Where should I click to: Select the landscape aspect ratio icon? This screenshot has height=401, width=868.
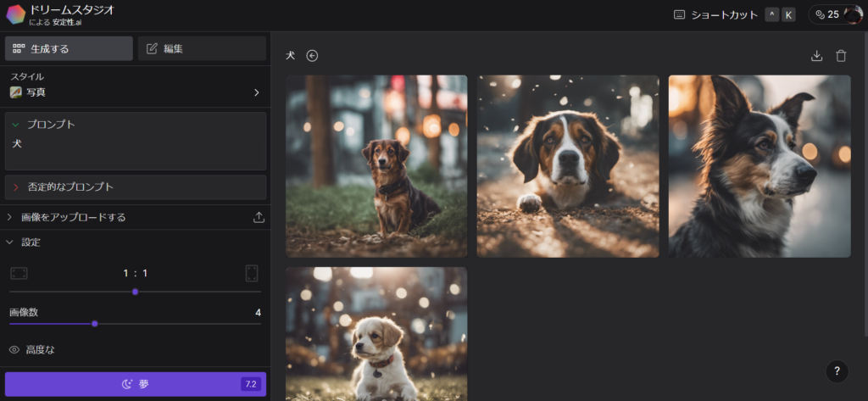pos(19,273)
